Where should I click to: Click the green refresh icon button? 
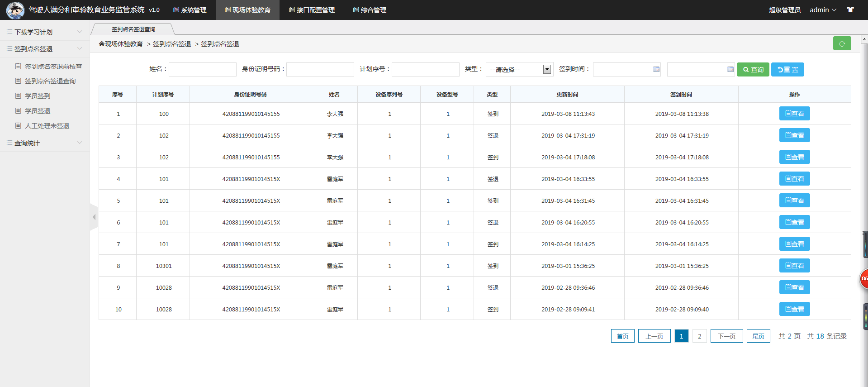(842, 43)
